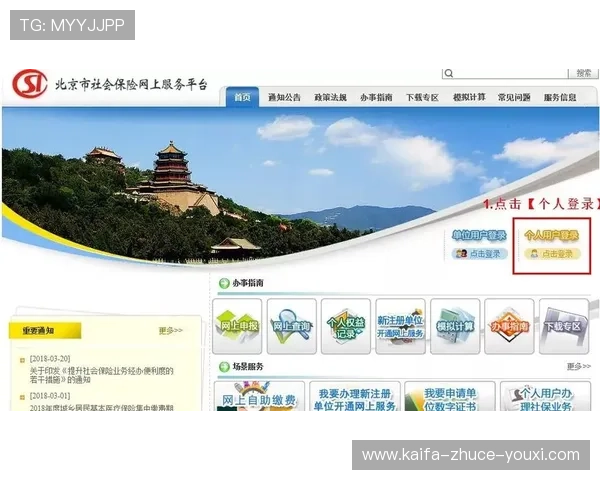
Task: Click green arrow icon beside 场景服务 heading
Action: click(224, 367)
